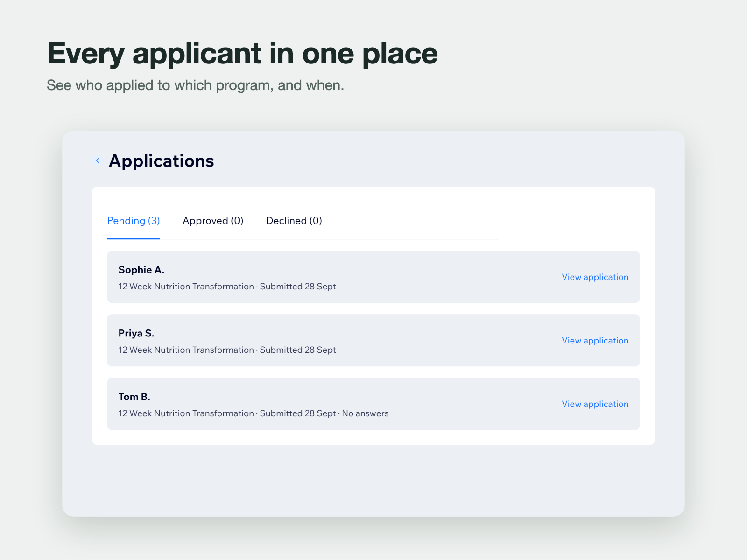Viewport: 747px width, 560px height.
Task: Click Priya S.'s program and submission details
Action: [x=227, y=350]
